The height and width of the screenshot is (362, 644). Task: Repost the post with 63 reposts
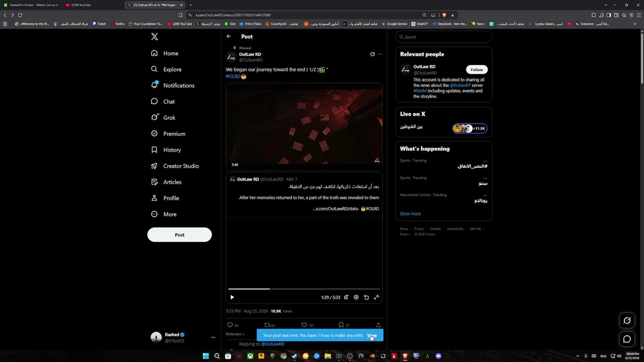point(267,325)
